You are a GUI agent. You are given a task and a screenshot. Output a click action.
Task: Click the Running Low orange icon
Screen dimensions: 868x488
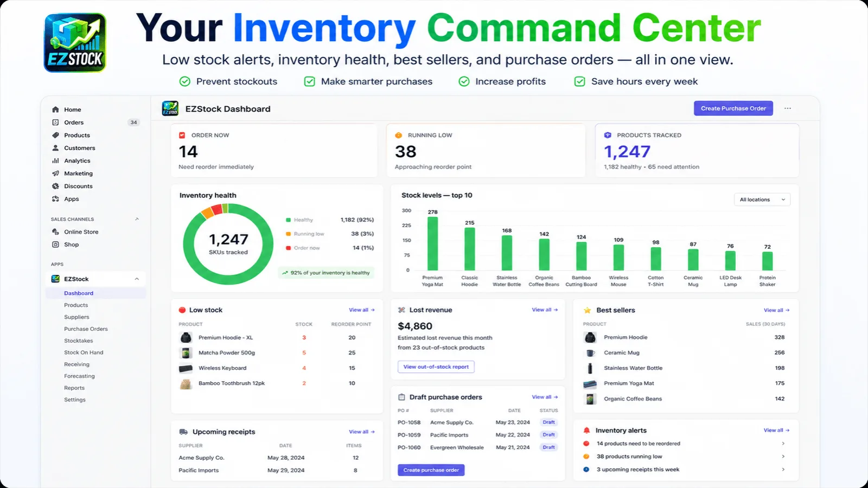click(399, 135)
